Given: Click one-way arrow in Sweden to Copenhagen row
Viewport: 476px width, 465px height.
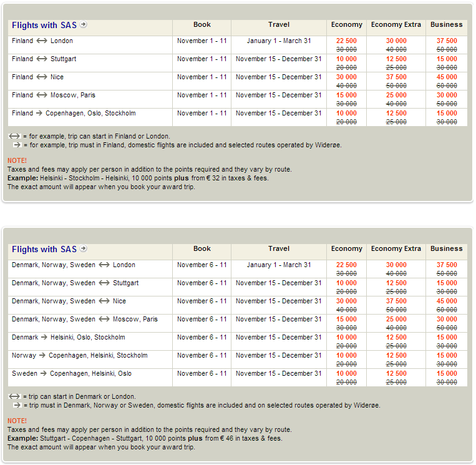Looking at the screenshot, I should 44,374.
